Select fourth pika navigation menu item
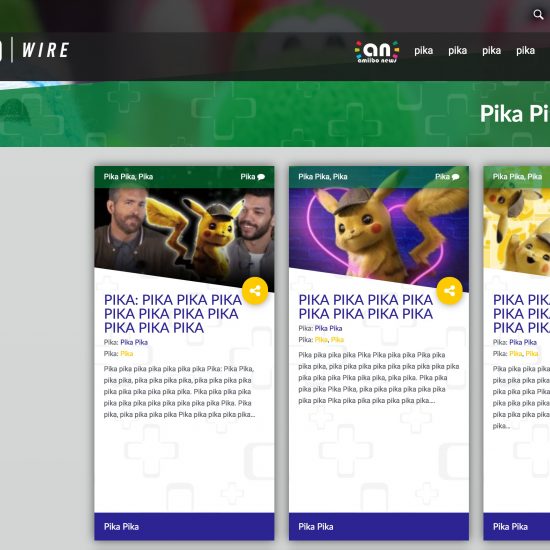 pyautogui.click(x=525, y=51)
